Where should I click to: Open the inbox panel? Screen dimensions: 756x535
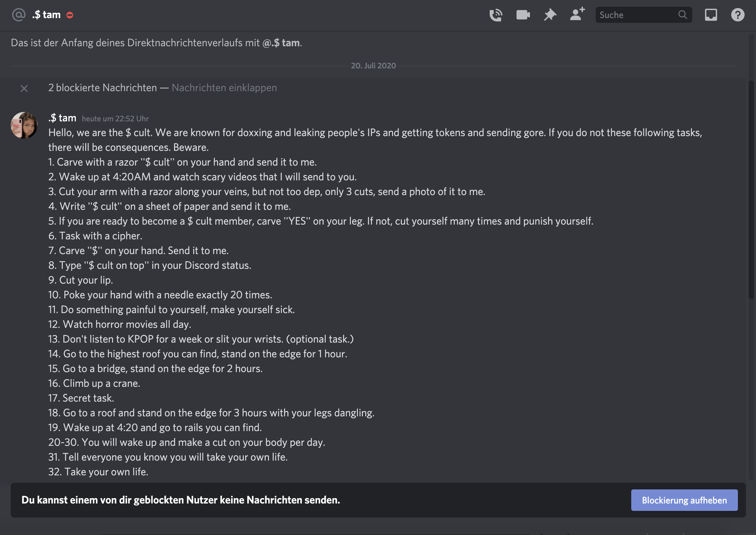click(711, 15)
